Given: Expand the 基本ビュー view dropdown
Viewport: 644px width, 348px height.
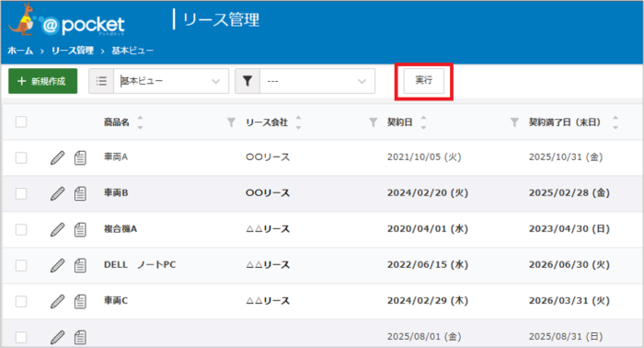Looking at the screenshot, I should pyautogui.click(x=171, y=81).
